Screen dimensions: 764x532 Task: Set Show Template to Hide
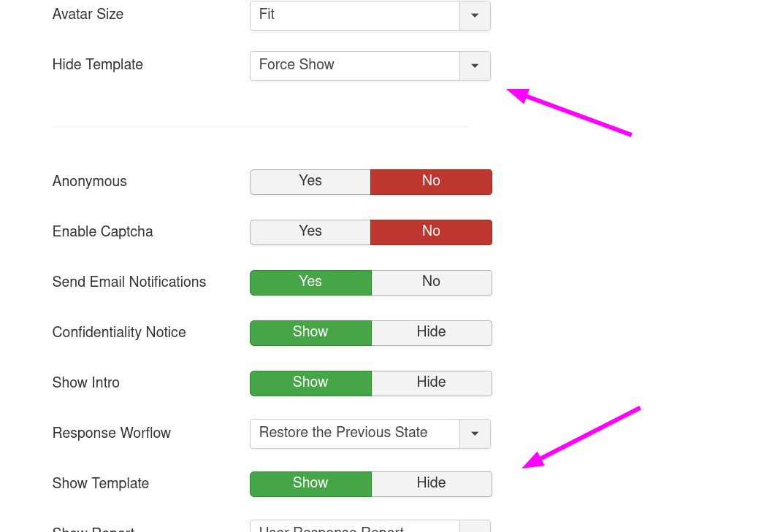(431, 484)
